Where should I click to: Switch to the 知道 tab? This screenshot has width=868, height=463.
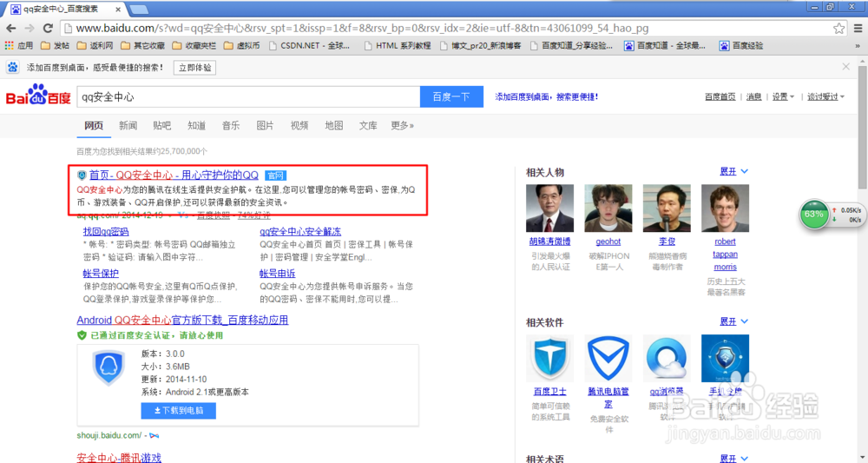coord(196,126)
